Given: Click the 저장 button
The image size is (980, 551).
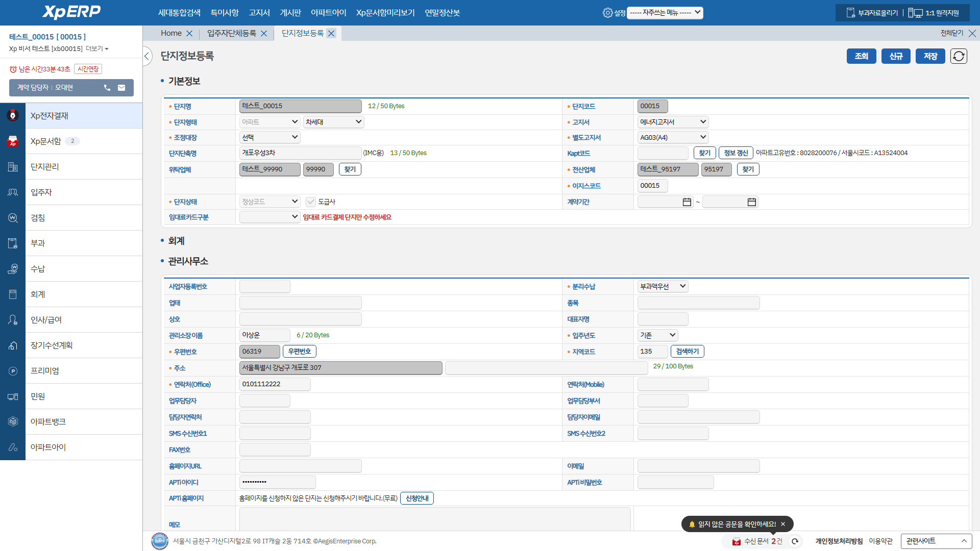Looking at the screenshot, I should (930, 56).
